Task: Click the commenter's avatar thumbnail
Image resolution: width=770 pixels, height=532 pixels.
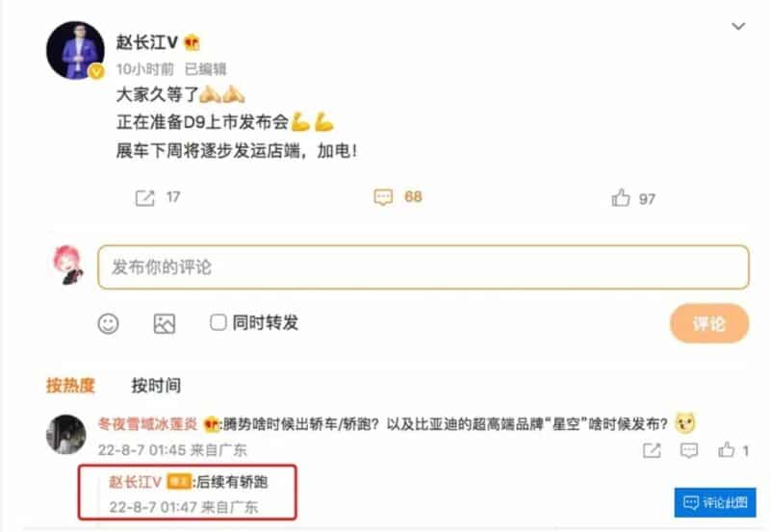Action: coord(65,434)
